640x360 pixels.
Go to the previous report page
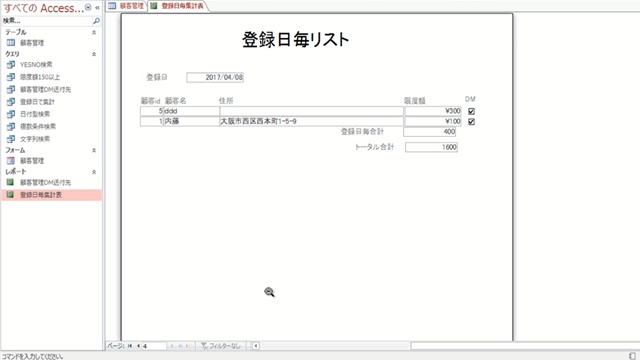(x=138, y=346)
